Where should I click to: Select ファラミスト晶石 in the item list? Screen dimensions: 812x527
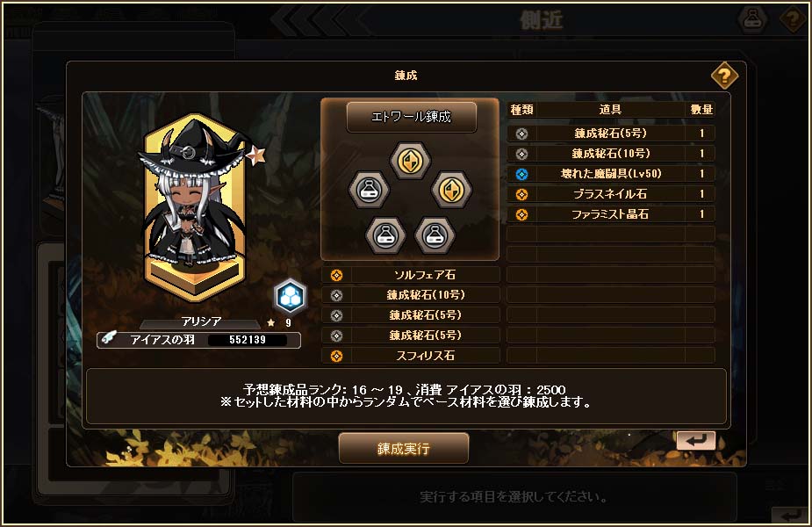click(x=611, y=214)
